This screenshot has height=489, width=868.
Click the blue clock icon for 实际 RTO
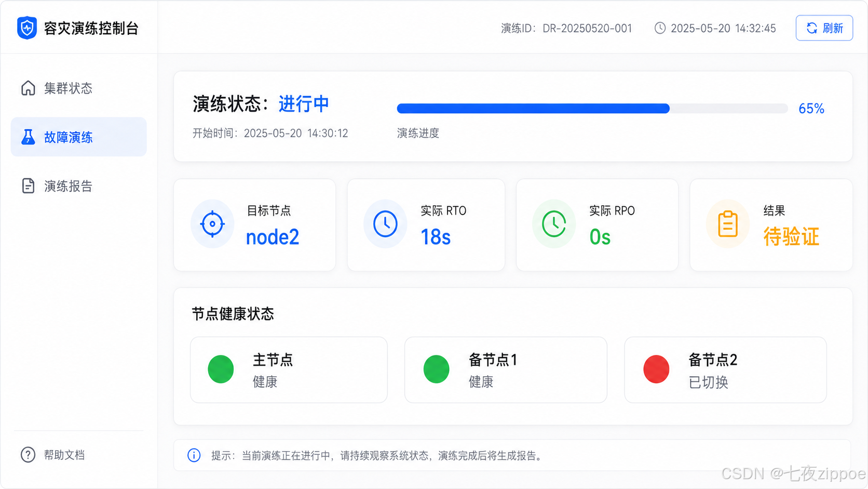coord(385,224)
